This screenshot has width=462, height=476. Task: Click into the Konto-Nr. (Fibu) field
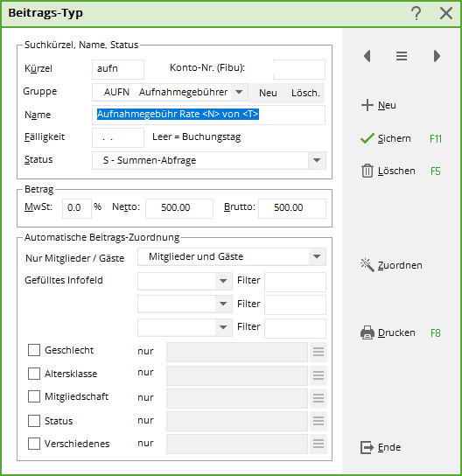(299, 69)
